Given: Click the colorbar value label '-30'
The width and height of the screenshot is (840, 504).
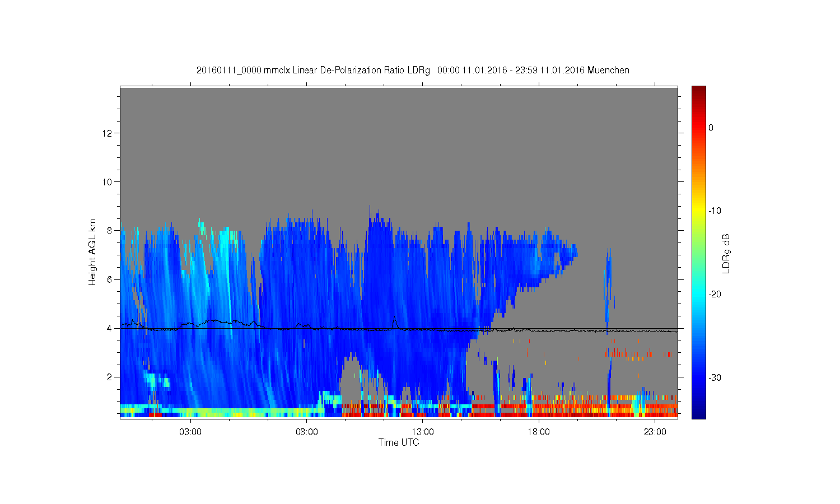Looking at the screenshot, I should pos(715,378).
